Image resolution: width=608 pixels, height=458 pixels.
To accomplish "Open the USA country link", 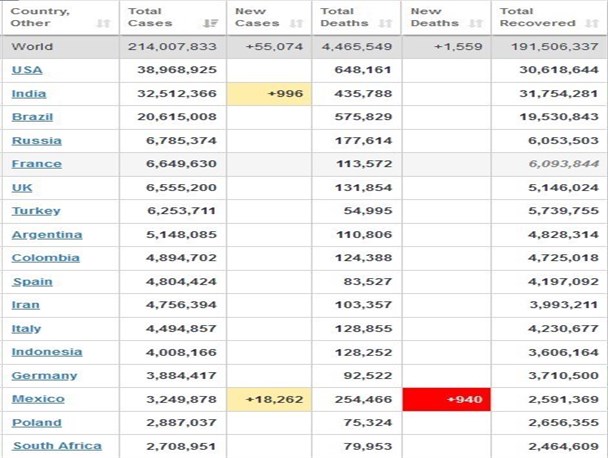I will [x=27, y=70].
